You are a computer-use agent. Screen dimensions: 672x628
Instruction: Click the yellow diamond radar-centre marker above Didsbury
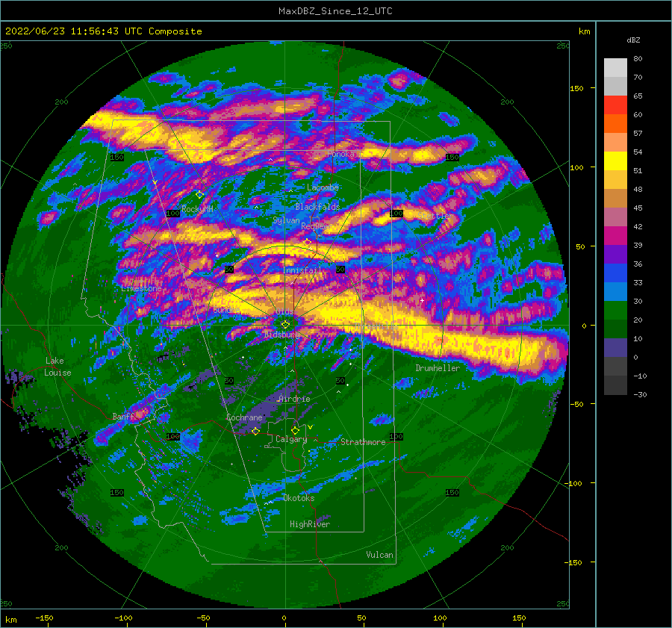point(285,325)
